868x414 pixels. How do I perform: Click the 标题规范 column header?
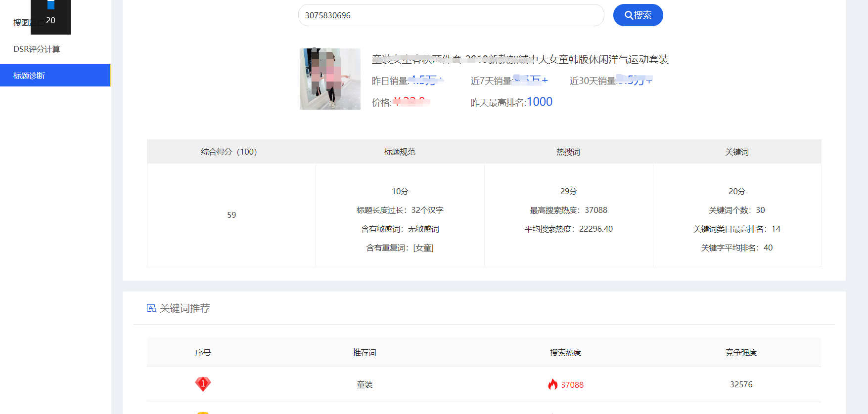tap(400, 152)
